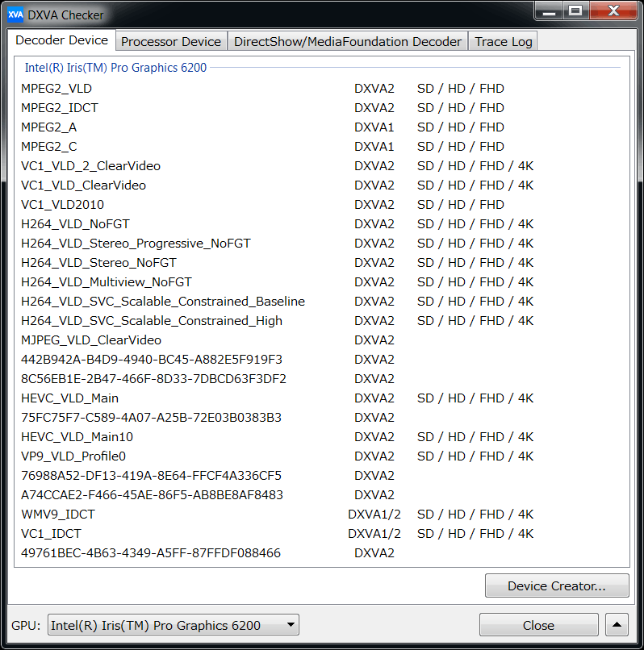This screenshot has width=644, height=650.
Task: Select the VC1_VLD_ClearVideo row
Action: (321, 185)
